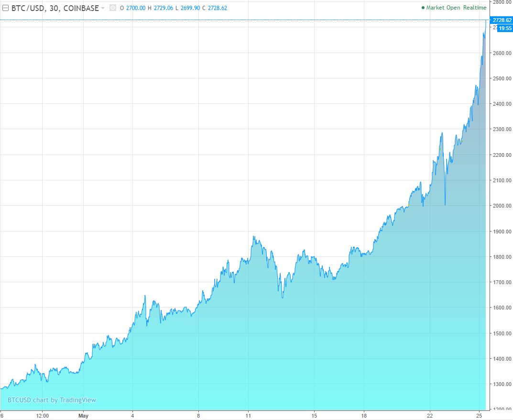Image resolution: width=513 pixels, height=420 pixels.
Task: Click the 1800.00 price axis label
Action: tap(502, 257)
